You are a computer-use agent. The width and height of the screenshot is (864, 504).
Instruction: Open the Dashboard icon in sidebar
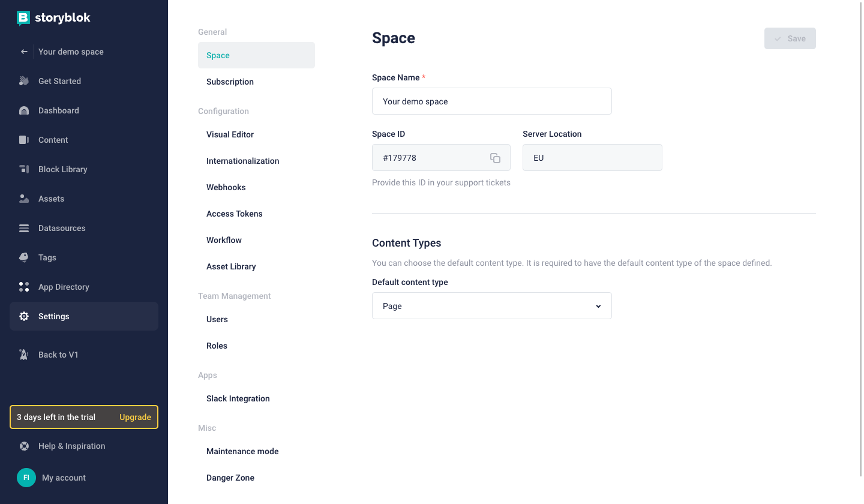point(24,110)
